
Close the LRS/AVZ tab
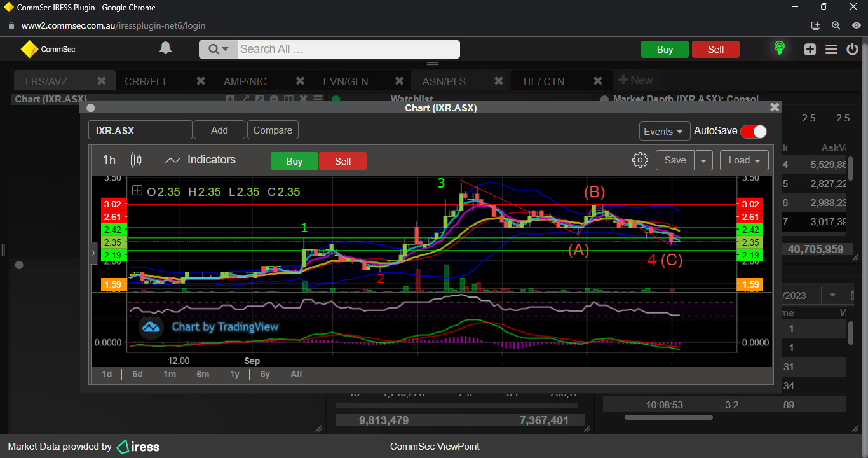pyautogui.click(x=102, y=81)
